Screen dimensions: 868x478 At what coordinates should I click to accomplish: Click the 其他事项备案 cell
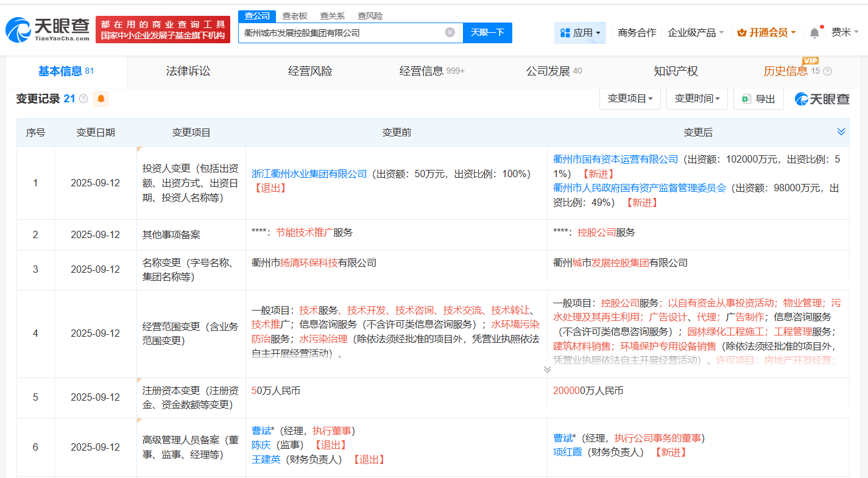pyautogui.click(x=191, y=234)
